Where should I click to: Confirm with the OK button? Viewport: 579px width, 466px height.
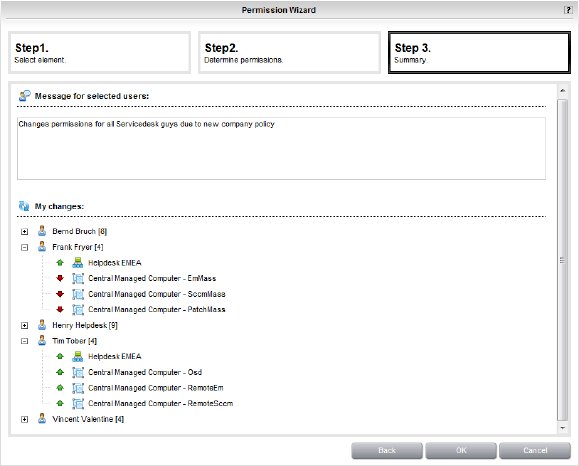click(461, 450)
